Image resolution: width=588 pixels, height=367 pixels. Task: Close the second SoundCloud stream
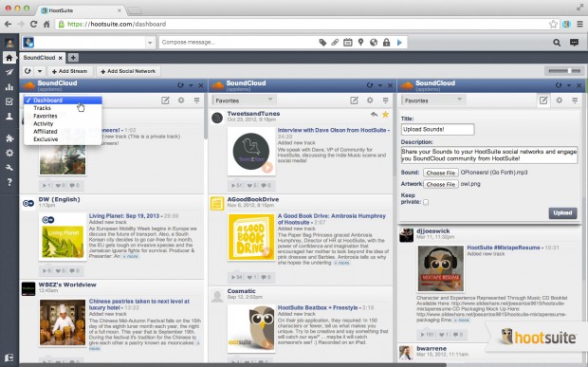click(390, 85)
